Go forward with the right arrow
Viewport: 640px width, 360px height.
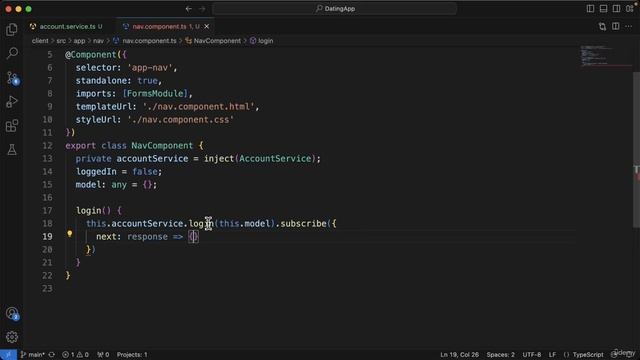pos(202,9)
